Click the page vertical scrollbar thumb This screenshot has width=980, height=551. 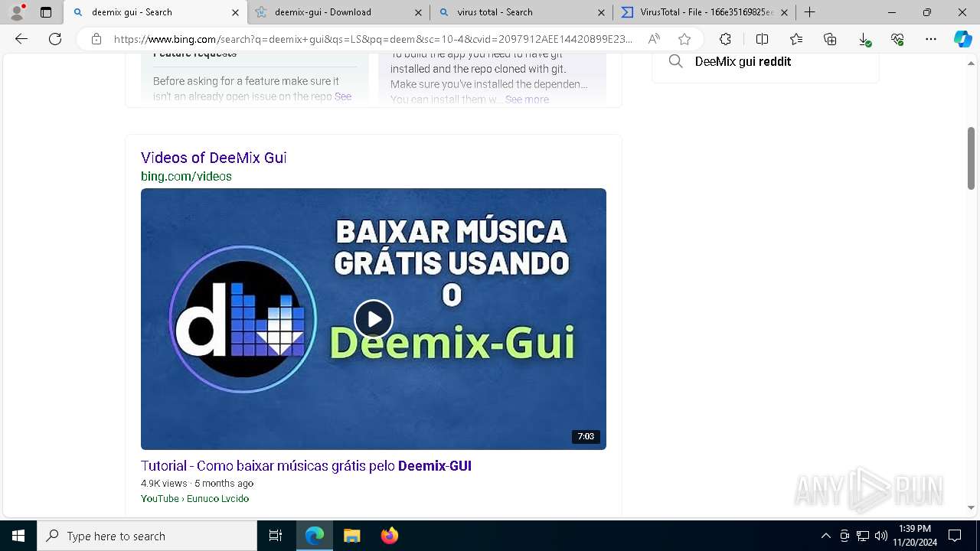pos(971,158)
